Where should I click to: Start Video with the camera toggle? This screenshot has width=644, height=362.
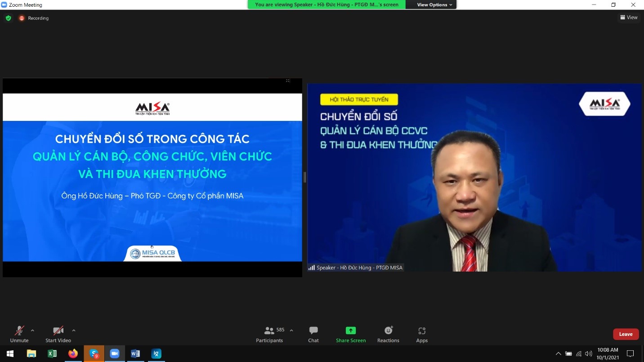[x=58, y=334]
